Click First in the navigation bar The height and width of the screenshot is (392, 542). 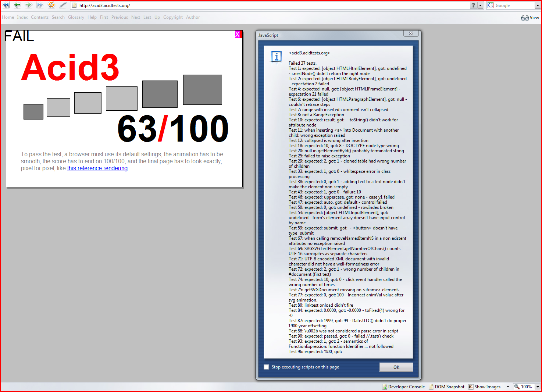pos(104,17)
